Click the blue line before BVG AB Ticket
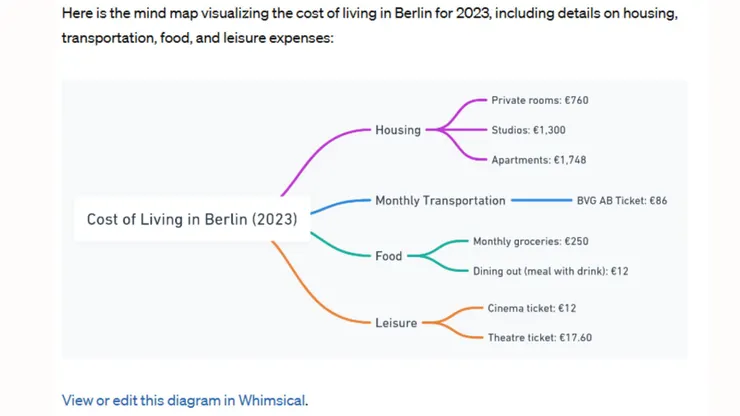Viewport: 740px width, 416px height. click(541, 201)
